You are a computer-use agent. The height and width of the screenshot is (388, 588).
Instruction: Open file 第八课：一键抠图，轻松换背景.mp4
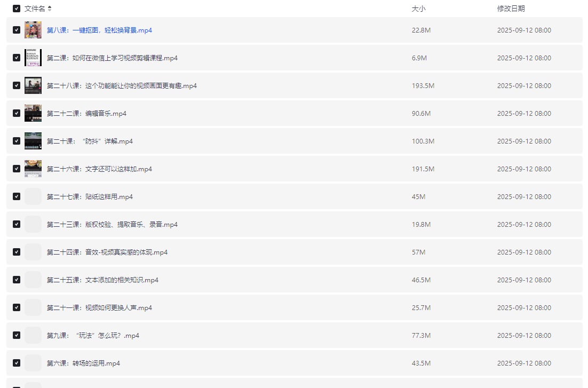[99, 30]
